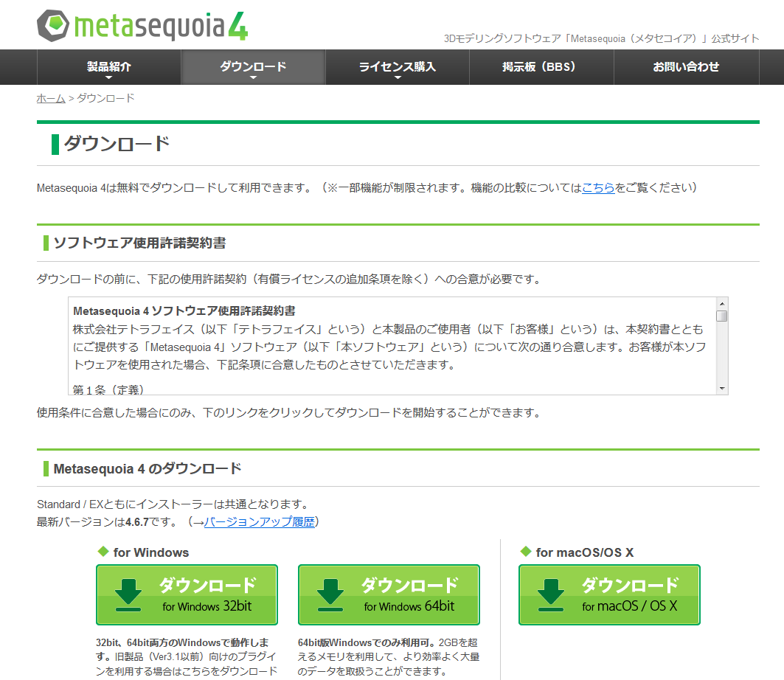The width and height of the screenshot is (784, 680).
Task: Open the こちら feature comparison link
Action: tap(598, 188)
